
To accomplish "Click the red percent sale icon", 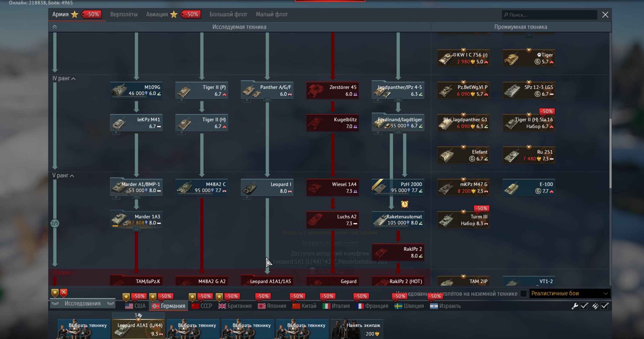I will pos(64,292).
